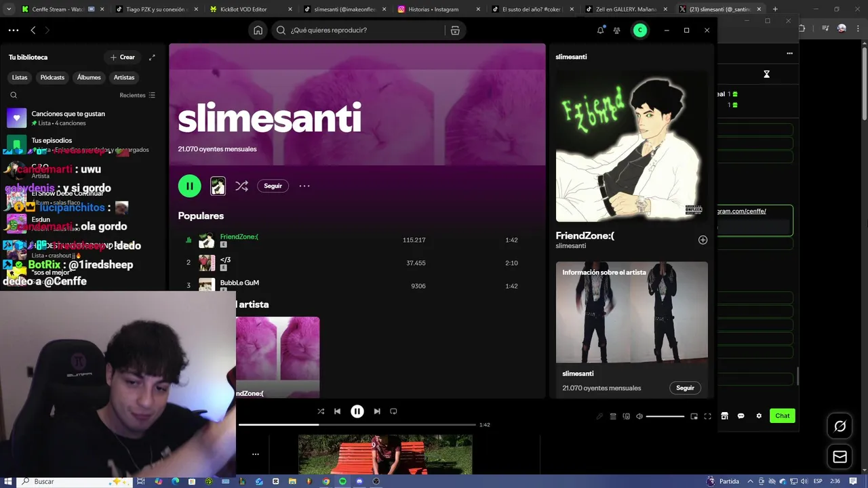The width and height of the screenshot is (868, 488).
Task: Open the Spotify notifications bell
Action: point(600,30)
